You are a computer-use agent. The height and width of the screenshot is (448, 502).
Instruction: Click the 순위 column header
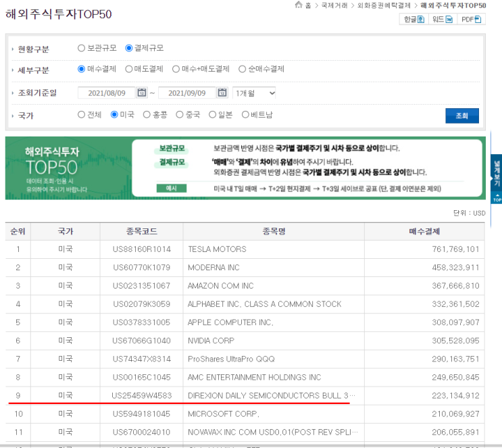point(18,232)
